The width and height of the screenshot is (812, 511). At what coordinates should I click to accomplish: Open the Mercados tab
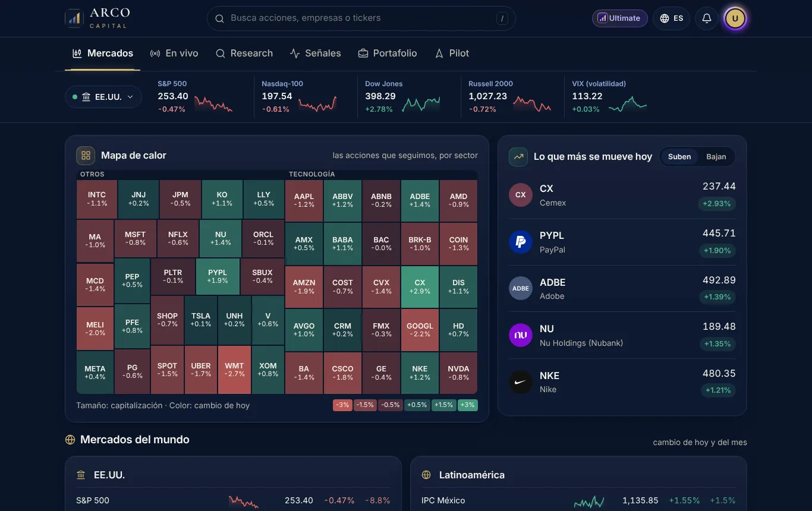[x=102, y=53]
